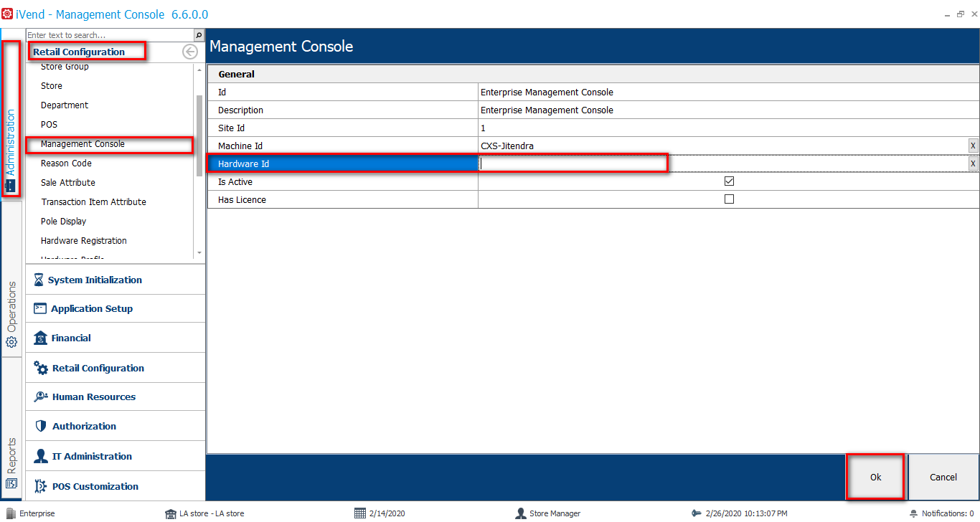The image size is (980, 522).
Task: Click the calendar icon in status bar
Action: pos(360,513)
